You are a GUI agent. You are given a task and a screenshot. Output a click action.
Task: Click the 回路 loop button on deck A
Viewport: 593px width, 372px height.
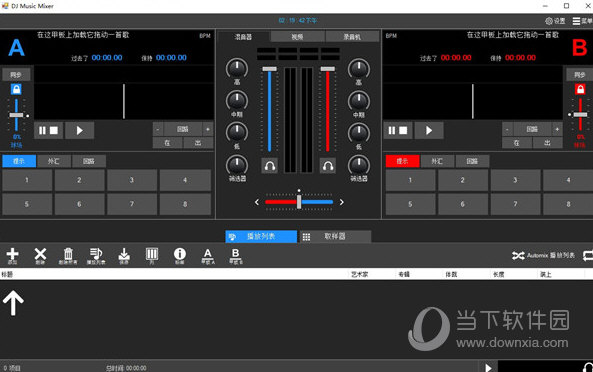coord(183,129)
